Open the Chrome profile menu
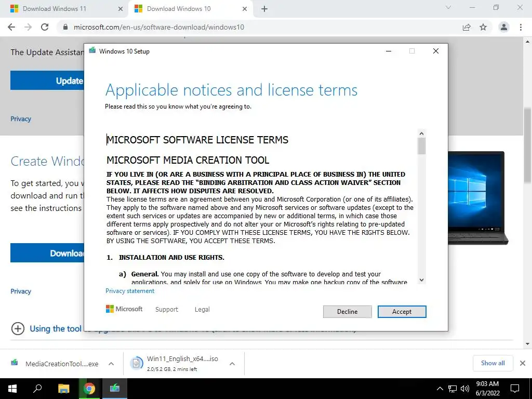Image resolution: width=532 pixels, height=399 pixels. (x=504, y=27)
